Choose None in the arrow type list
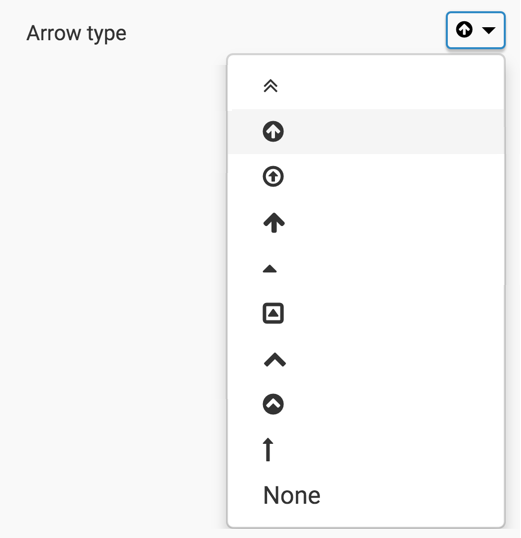521x538 pixels. [x=292, y=495]
